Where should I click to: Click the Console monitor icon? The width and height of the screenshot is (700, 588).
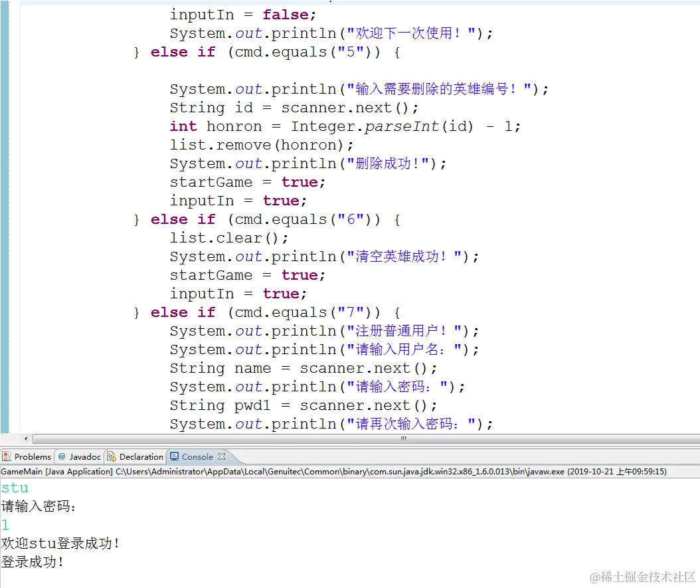175,456
